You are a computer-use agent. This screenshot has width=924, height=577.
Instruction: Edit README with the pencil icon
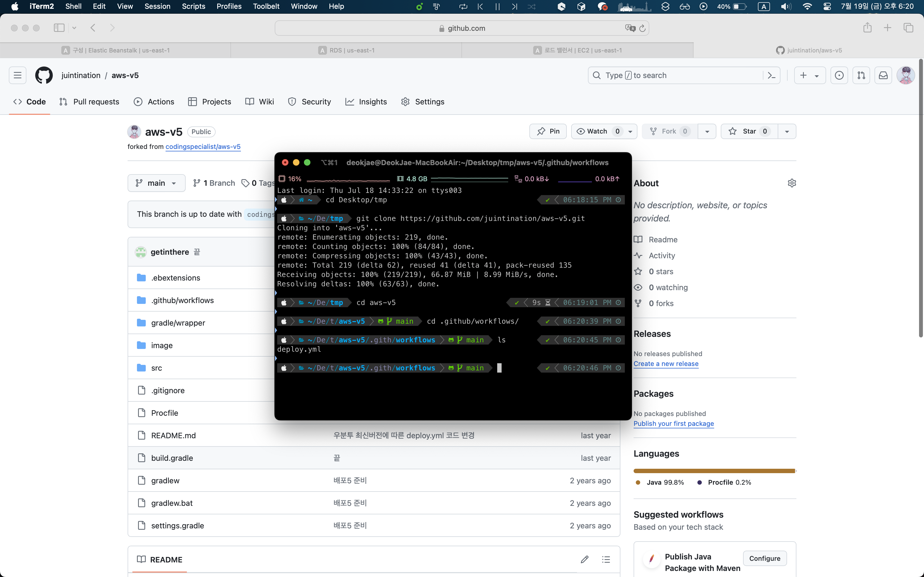[x=584, y=559]
